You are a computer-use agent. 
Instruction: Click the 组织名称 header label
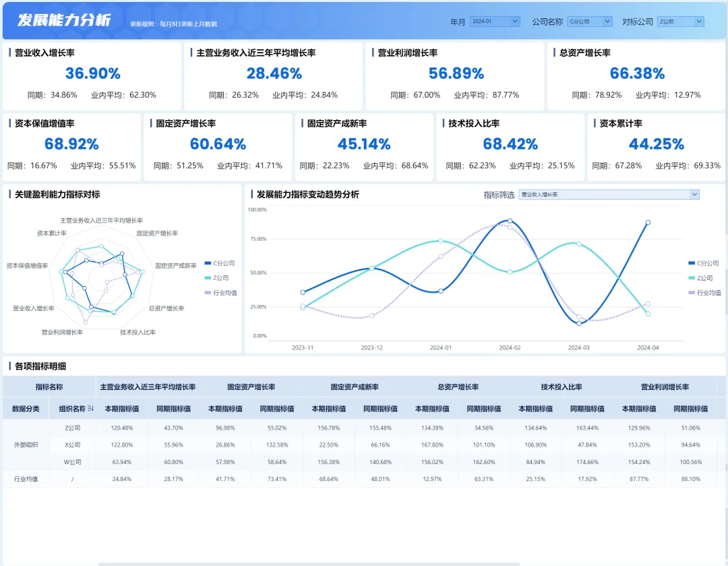click(72, 408)
